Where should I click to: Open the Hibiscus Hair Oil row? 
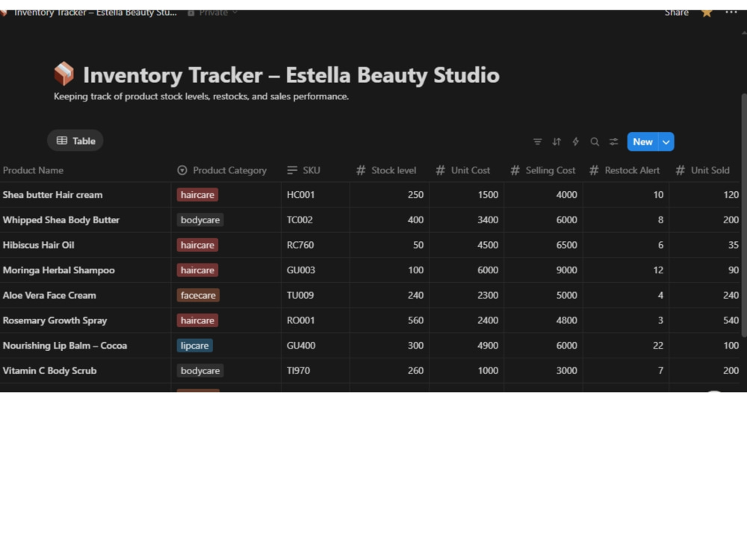pos(38,245)
